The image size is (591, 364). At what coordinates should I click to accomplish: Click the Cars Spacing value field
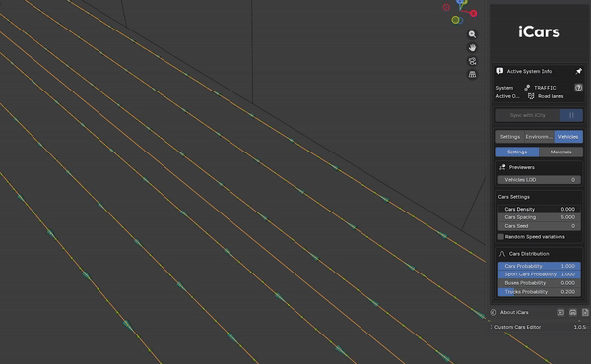tap(540, 217)
